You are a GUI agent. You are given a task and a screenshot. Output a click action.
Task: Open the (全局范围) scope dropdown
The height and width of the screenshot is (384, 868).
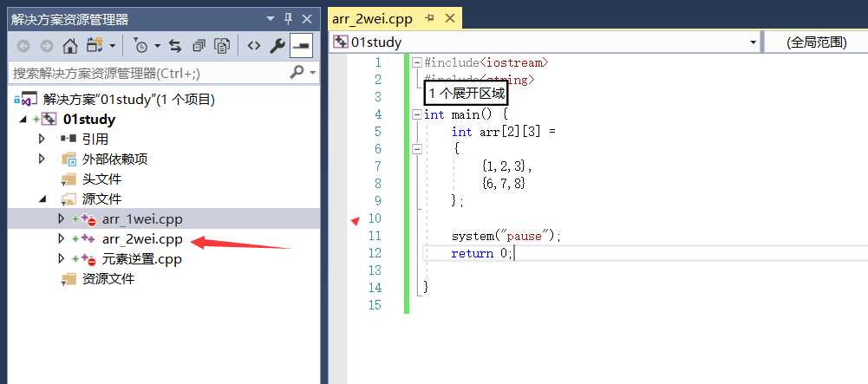coord(817,42)
